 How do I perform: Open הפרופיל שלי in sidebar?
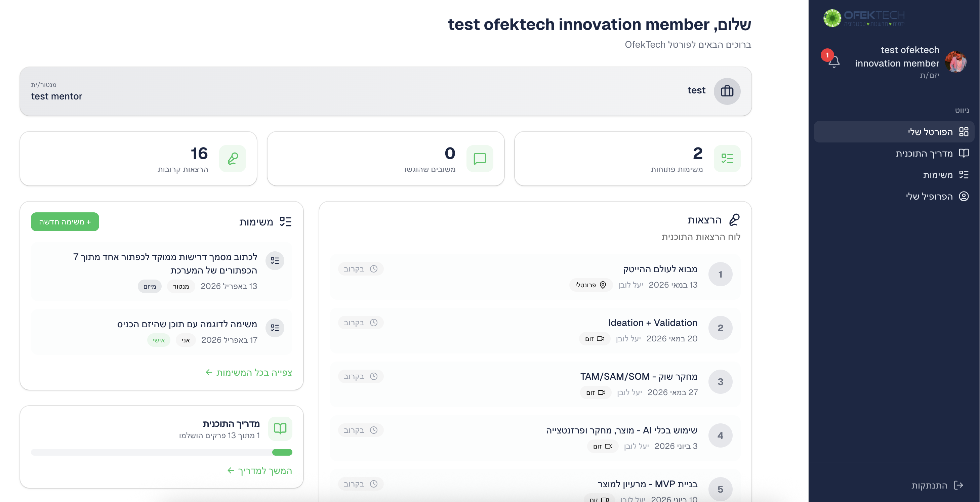pyautogui.click(x=929, y=197)
